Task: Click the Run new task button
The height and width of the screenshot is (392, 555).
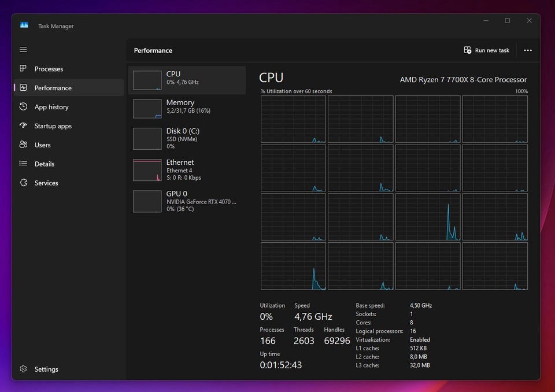Action: click(x=487, y=50)
